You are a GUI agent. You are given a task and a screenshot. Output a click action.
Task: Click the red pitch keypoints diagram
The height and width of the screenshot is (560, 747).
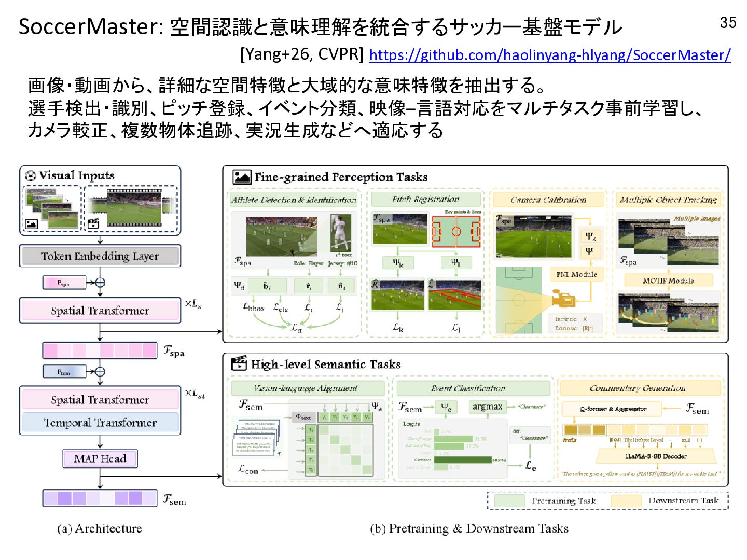(455, 231)
